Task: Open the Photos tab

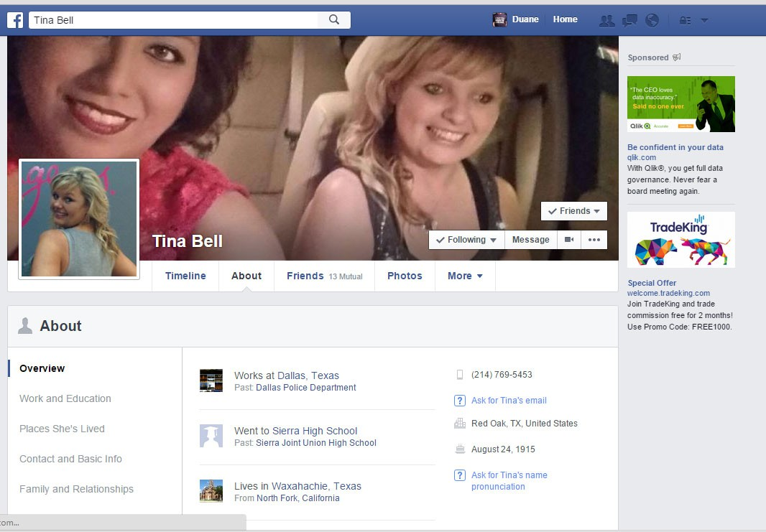Action: [x=405, y=276]
